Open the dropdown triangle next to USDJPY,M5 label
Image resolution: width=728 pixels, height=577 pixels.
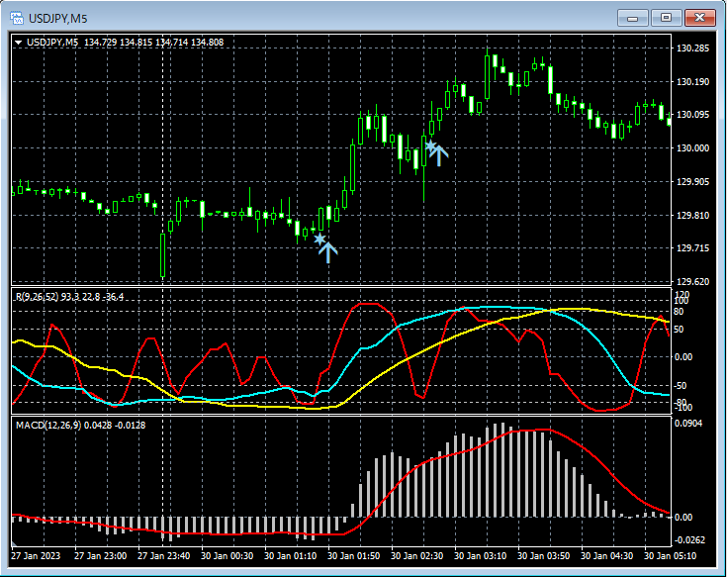pyautogui.click(x=18, y=43)
